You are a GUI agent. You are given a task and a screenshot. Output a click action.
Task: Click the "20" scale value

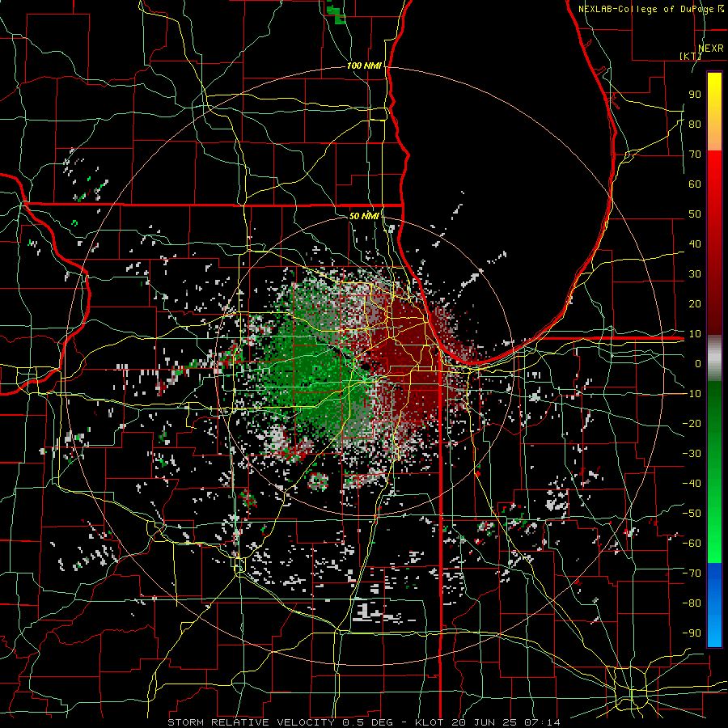point(695,303)
